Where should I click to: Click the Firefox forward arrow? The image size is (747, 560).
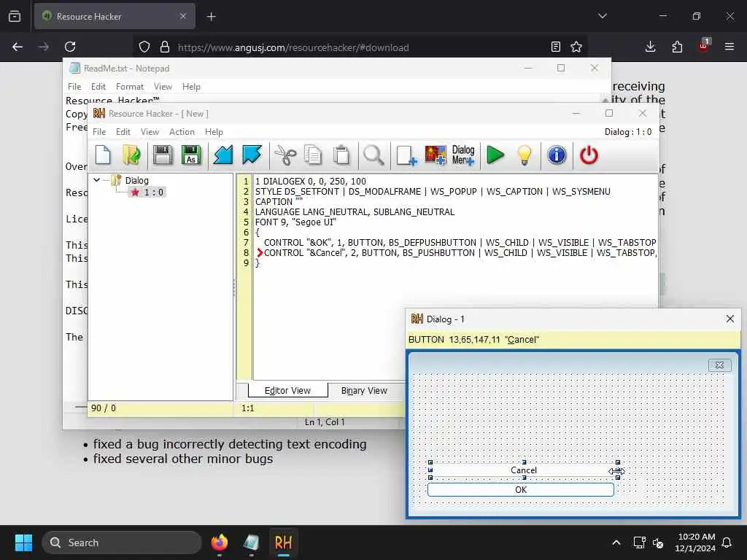pyautogui.click(x=44, y=47)
